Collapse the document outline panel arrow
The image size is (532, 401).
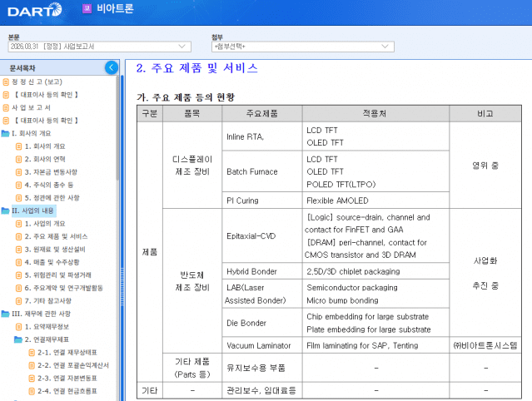pyautogui.click(x=112, y=67)
